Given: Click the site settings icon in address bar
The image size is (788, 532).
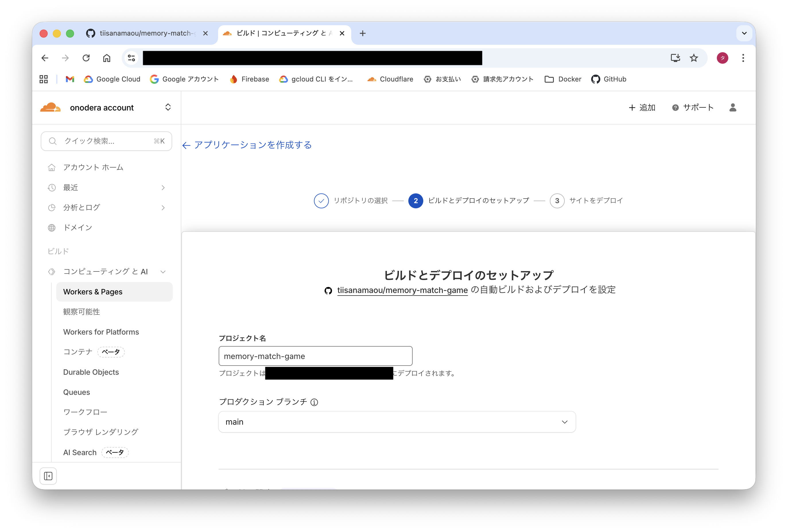Looking at the screenshot, I should (x=131, y=58).
